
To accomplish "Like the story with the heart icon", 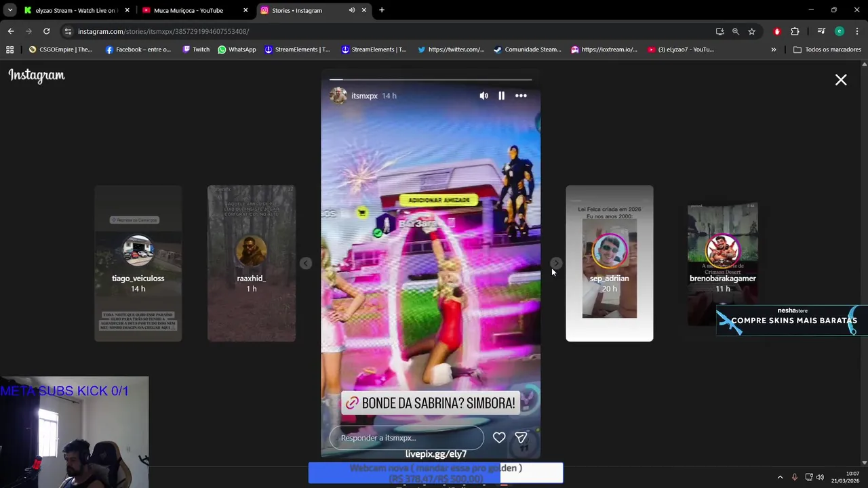I will (499, 438).
